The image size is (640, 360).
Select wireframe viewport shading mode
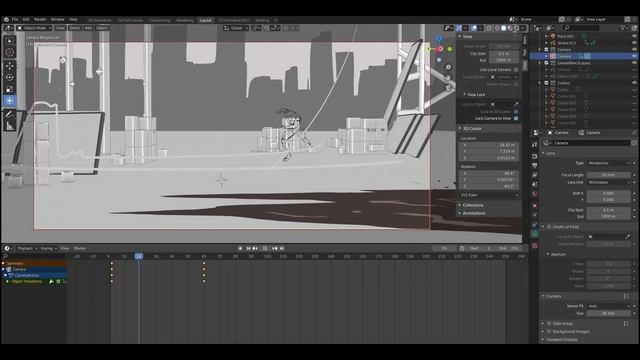(497, 28)
